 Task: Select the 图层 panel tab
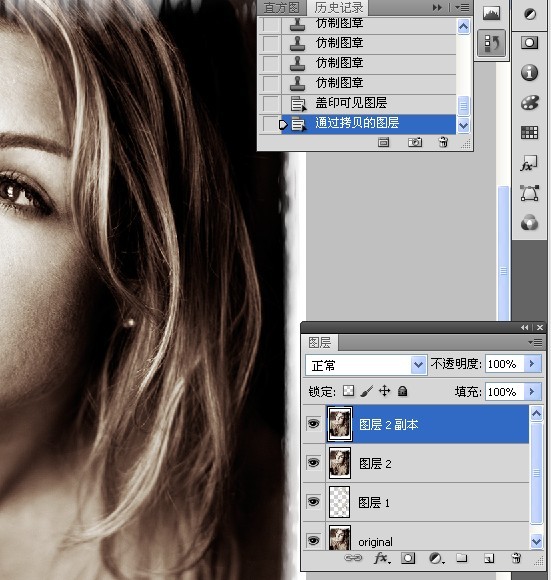(320, 343)
